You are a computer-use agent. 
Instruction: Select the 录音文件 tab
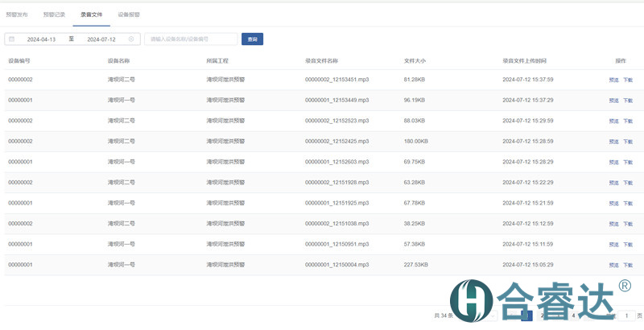coord(91,14)
